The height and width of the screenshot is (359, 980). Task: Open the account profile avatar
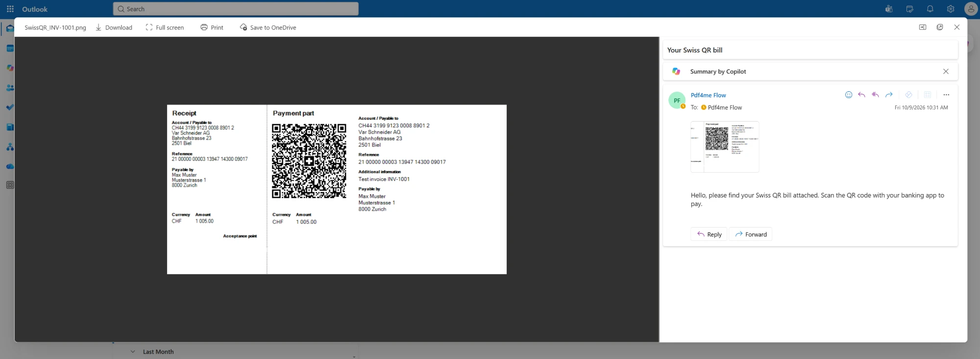point(971,9)
